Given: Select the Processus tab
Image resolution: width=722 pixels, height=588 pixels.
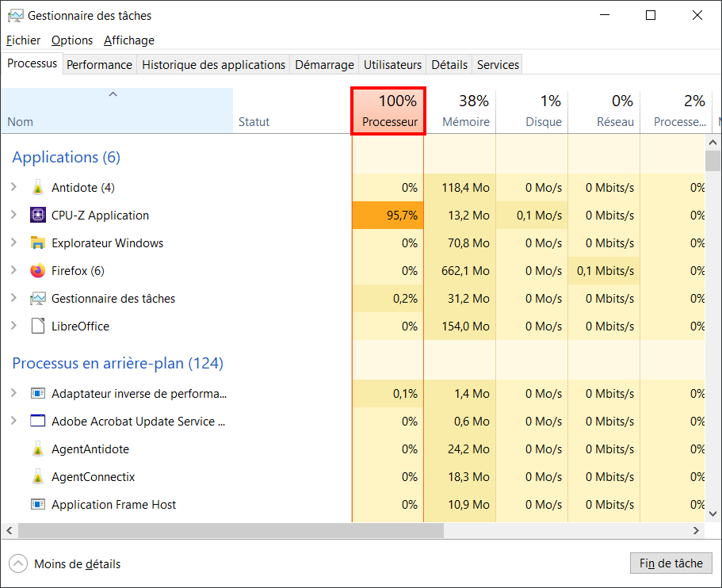Looking at the screenshot, I should (x=32, y=63).
